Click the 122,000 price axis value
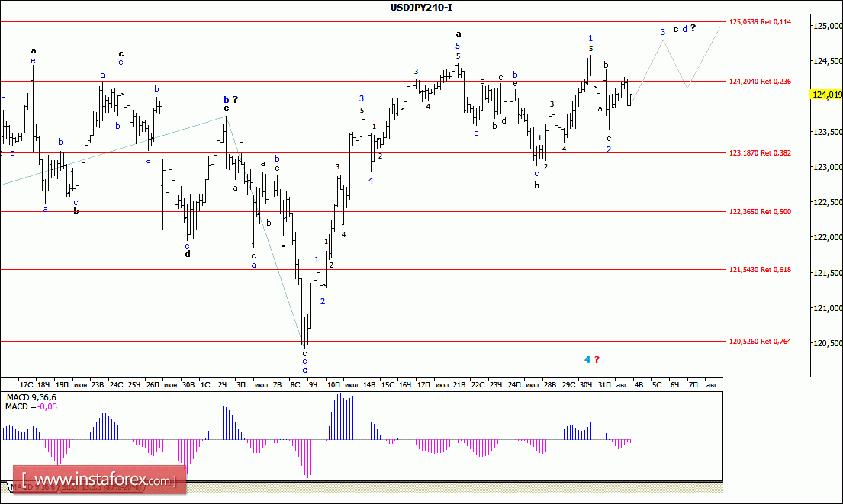This screenshot has height=504, width=843. click(x=828, y=237)
